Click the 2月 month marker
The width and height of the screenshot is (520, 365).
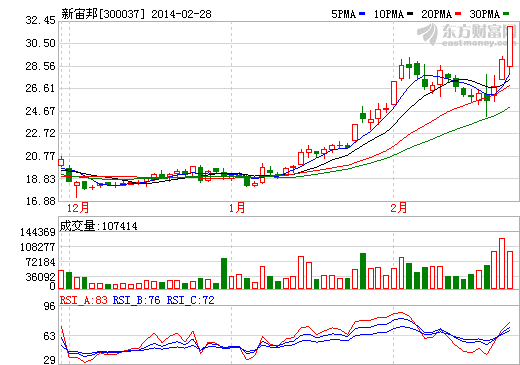tap(399, 208)
